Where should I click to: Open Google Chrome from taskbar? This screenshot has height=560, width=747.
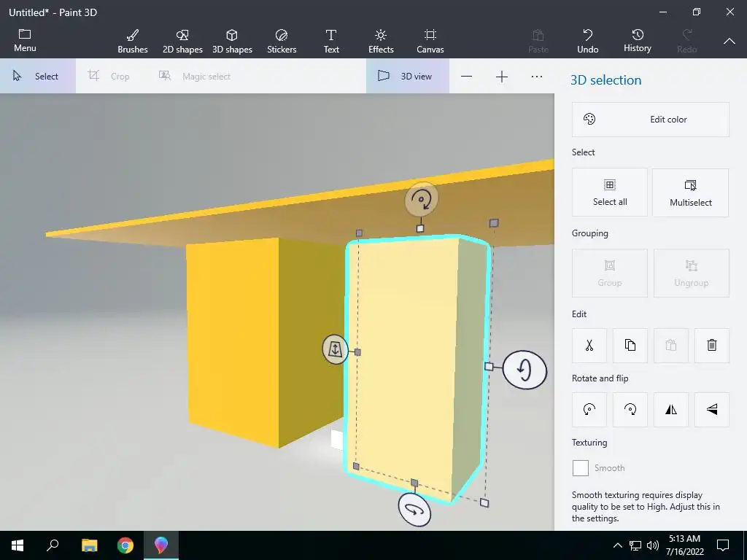point(125,545)
